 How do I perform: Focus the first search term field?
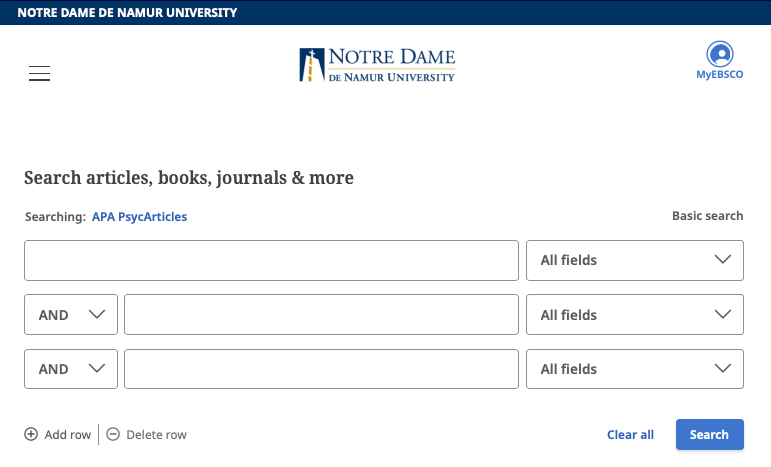click(271, 260)
